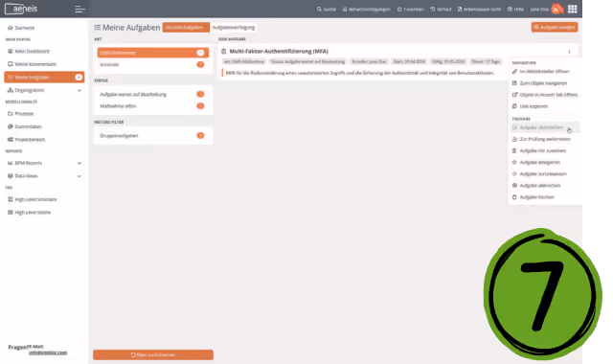Click the Ersteller: Jane Doe tag

pyautogui.click(x=369, y=61)
